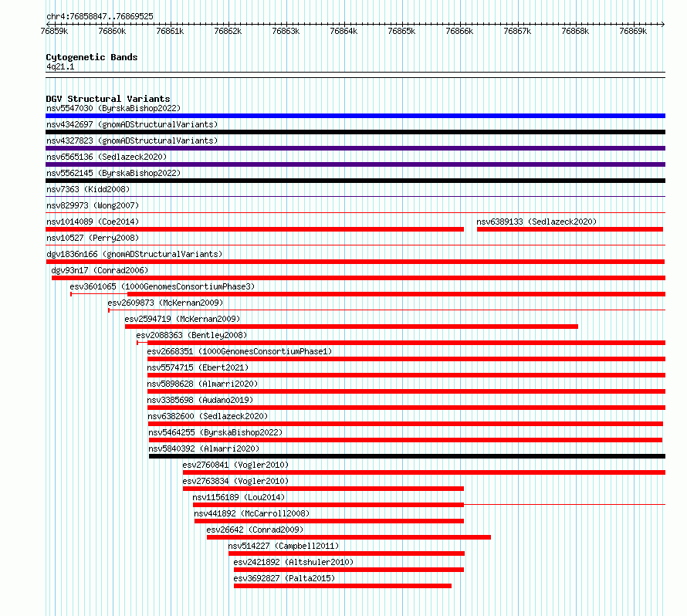The width and height of the screenshot is (687, 616).
Task: Click the 76866k ruler position
Action: coord(459,31)
